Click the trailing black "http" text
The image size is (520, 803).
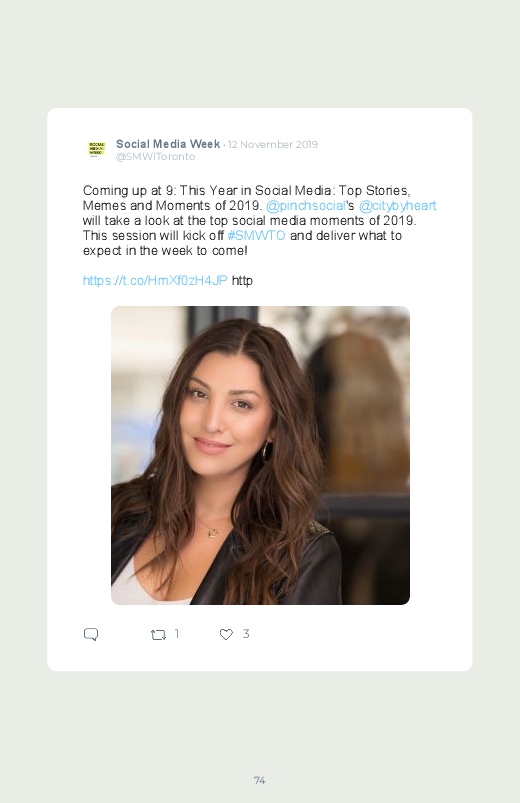pos(242,281)
